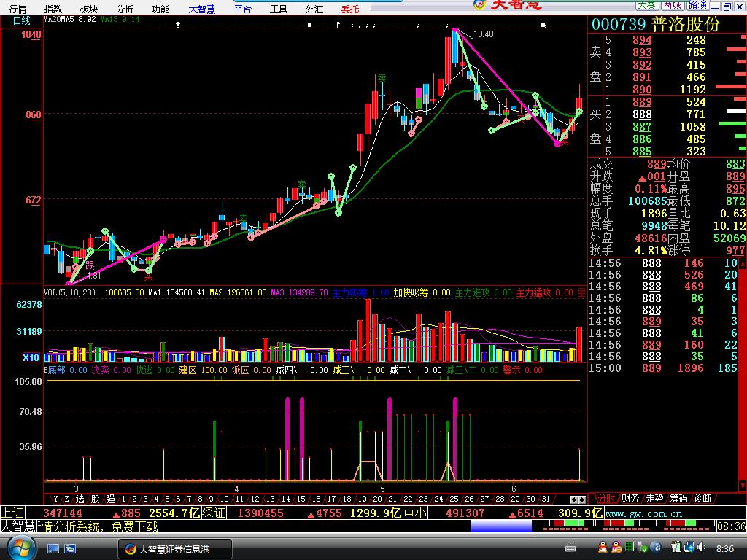
Task: Click the VOL(5,10,20) indicator label
Action: tap(69, 292)
